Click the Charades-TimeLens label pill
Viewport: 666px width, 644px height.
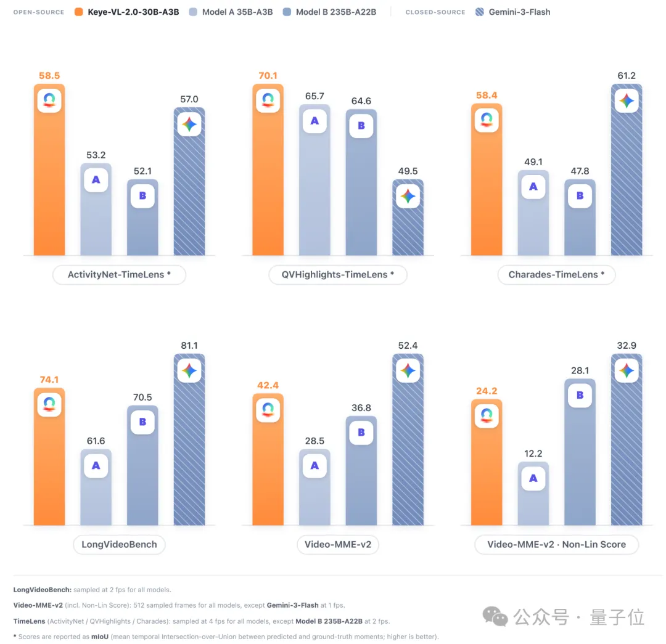click(556, 275)
